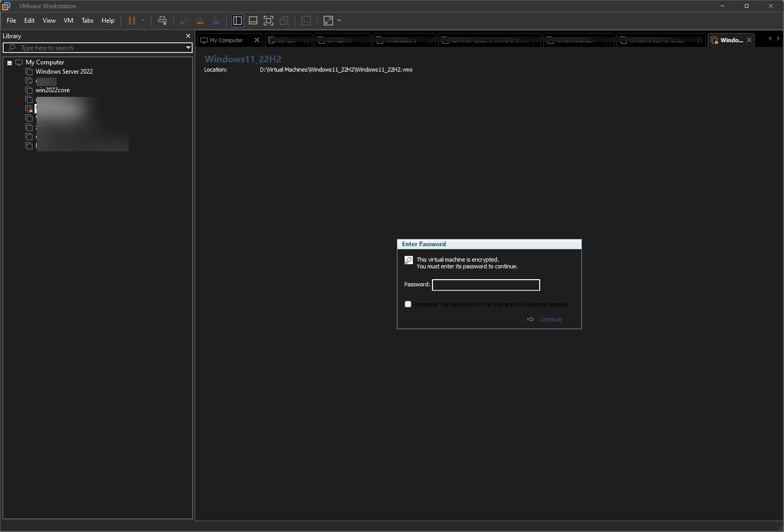This screenshot has height=532, width=784.
Task: Click the Send Ctrl+Alt+Del toolbar icon
Action: coord(162,21)
